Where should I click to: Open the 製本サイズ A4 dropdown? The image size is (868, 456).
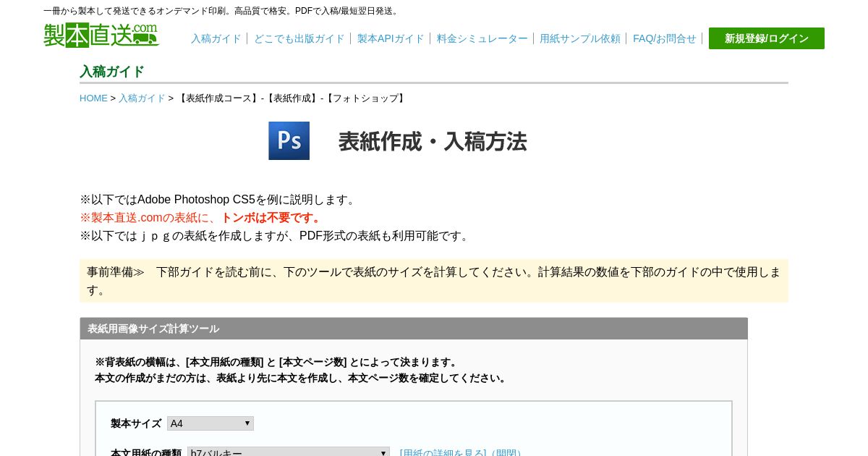[x=210, y=423]
